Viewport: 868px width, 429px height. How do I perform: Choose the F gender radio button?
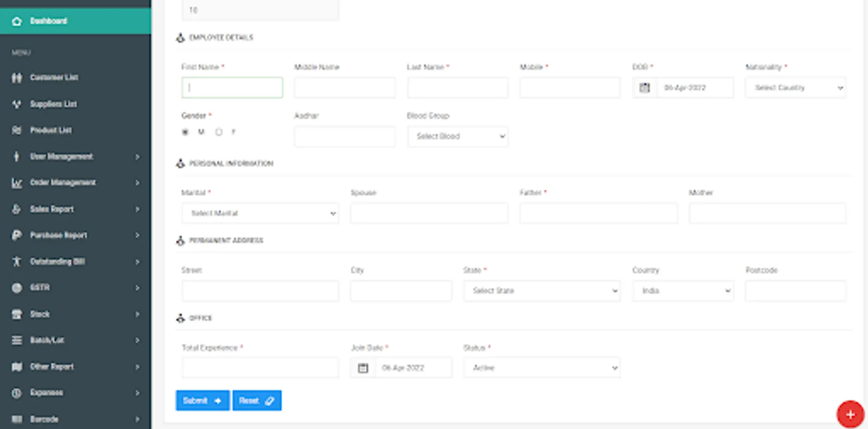(x=219, y=132)
